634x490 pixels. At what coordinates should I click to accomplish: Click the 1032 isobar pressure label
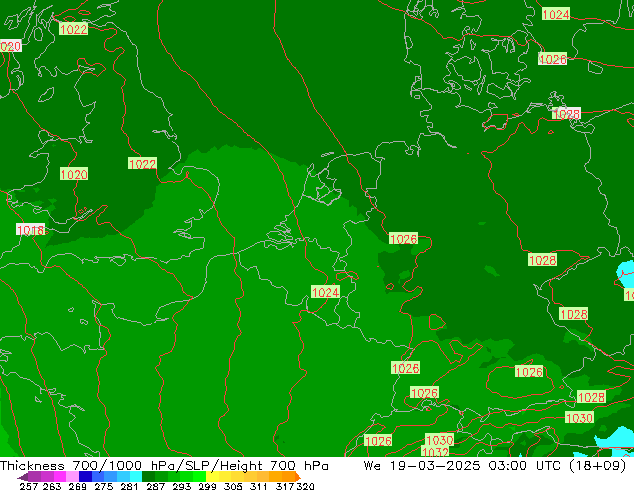(435, 452)
